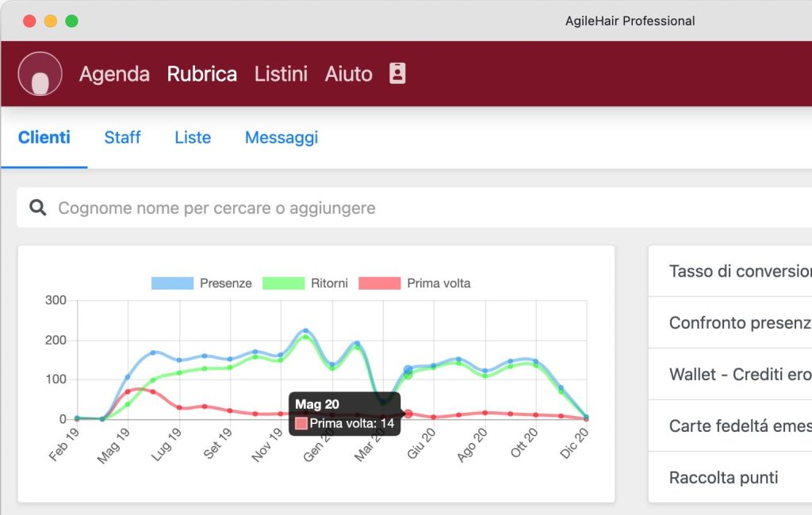Screen dimensions: 812x515
Task: Open the Raccolta punti item
Action: tap(723, 478)
